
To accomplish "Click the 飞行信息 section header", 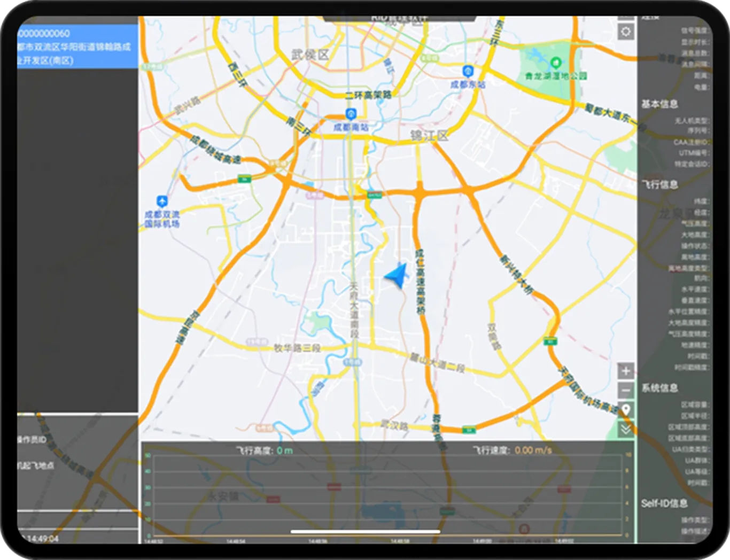I will (659, 184).
